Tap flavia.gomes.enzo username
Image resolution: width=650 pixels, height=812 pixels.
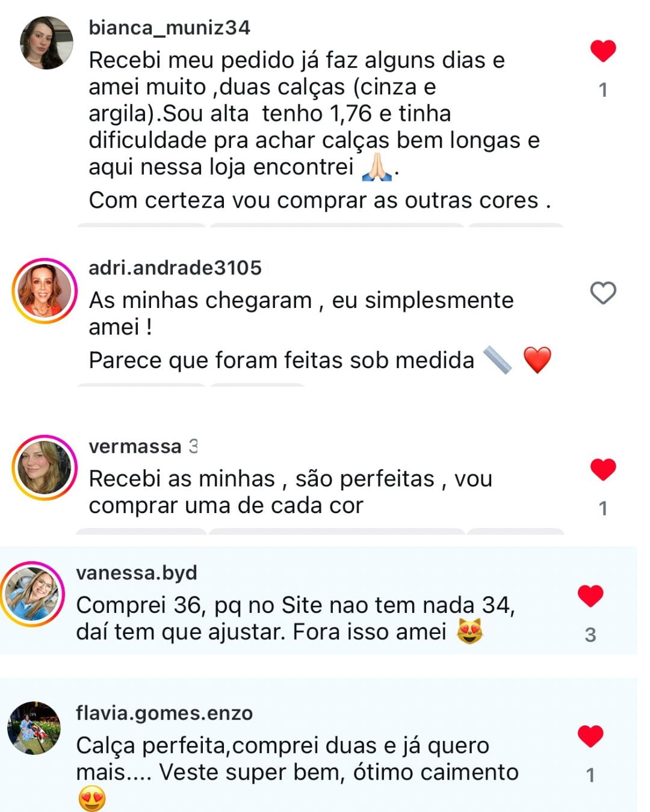164,713
